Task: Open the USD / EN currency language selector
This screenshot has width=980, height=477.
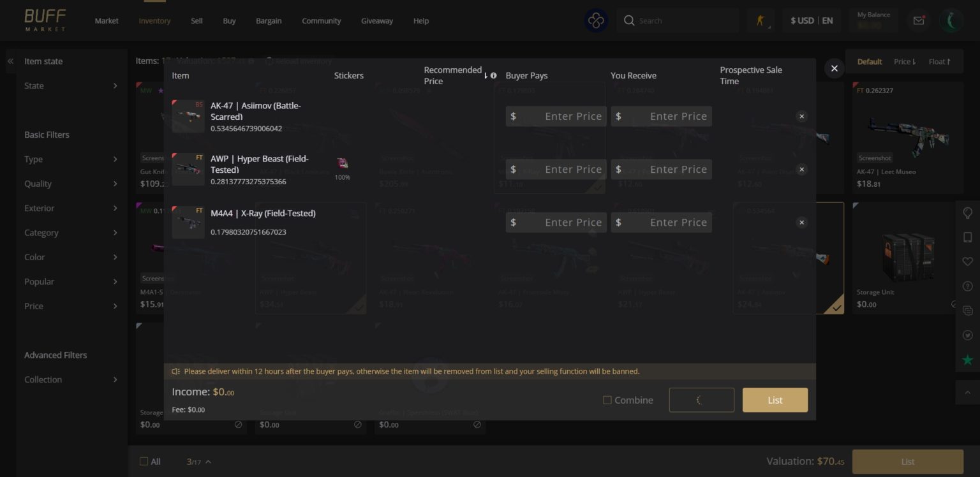Action: 811,20
